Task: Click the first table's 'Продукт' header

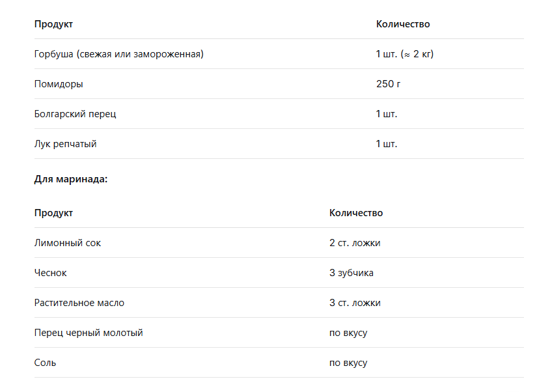Action: tap(53, 24)
